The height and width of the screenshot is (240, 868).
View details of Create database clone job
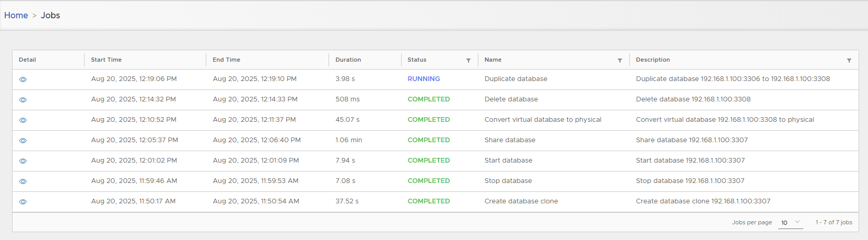(x=23, y=202)
